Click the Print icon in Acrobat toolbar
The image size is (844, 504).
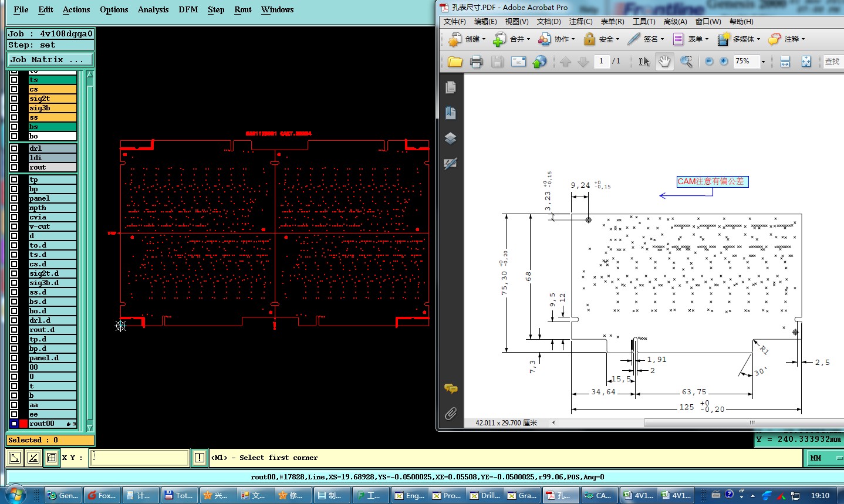pyautogui.click(x=476, y=62)
